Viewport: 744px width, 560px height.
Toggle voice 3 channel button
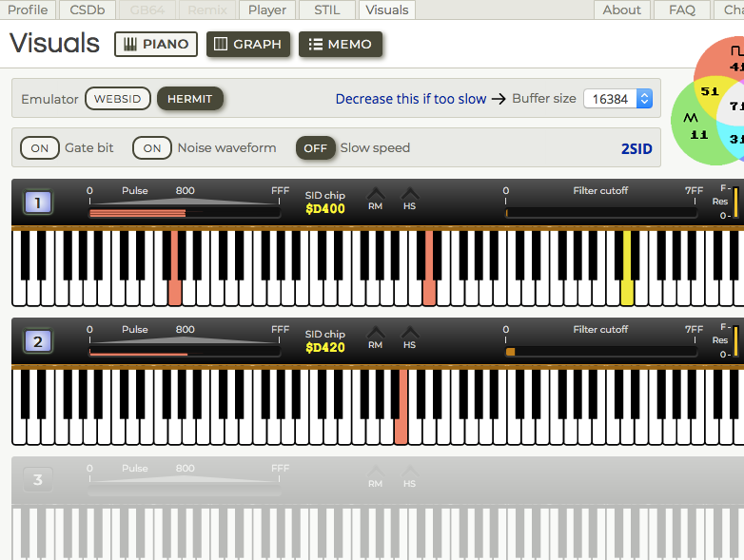pyautogui.click(x=38, y=480)
